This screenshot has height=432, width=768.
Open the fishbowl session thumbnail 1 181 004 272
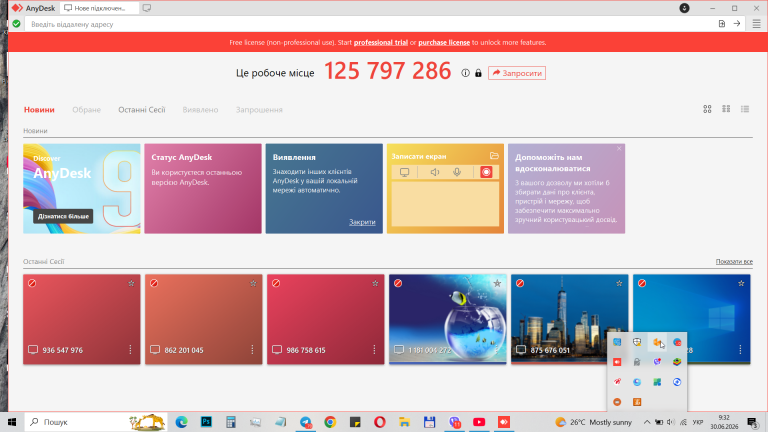coord(448,319)
